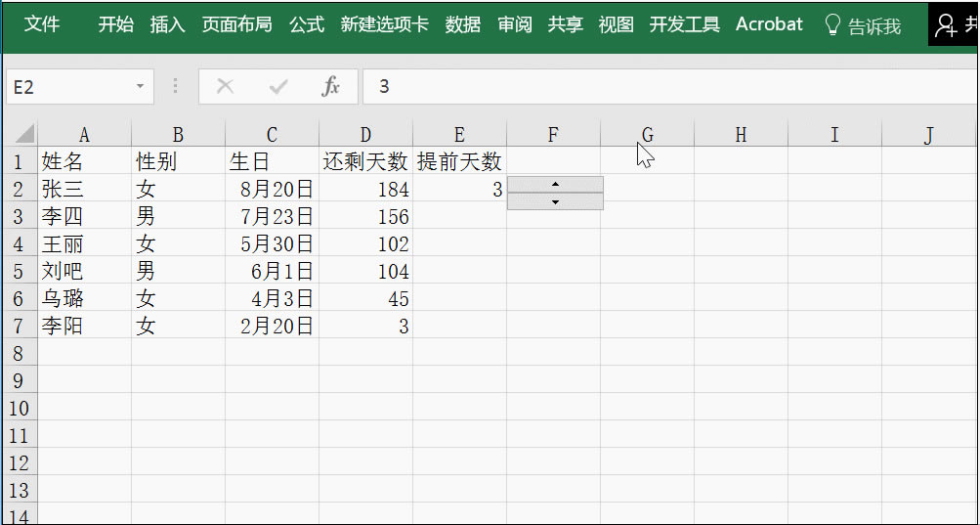980x525 pixels.
Task: Select cell with name 王丽
Action: [84, 243]
